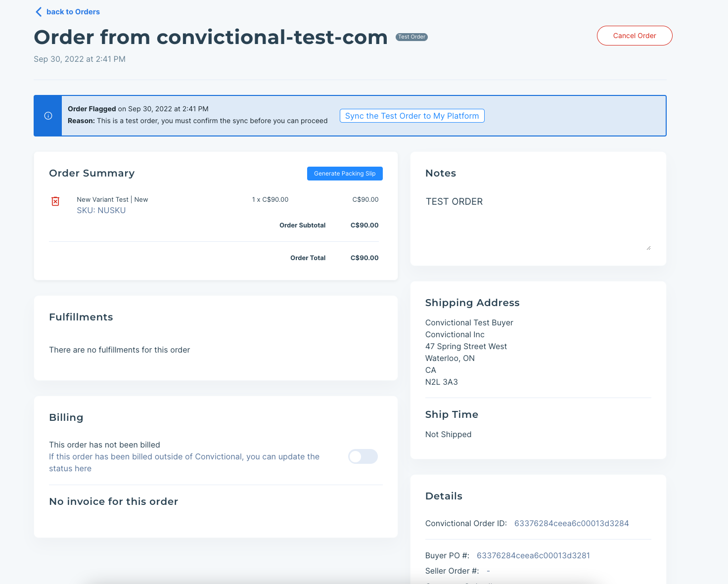Click the Test Order badge
728x584 pixels.
411,37
